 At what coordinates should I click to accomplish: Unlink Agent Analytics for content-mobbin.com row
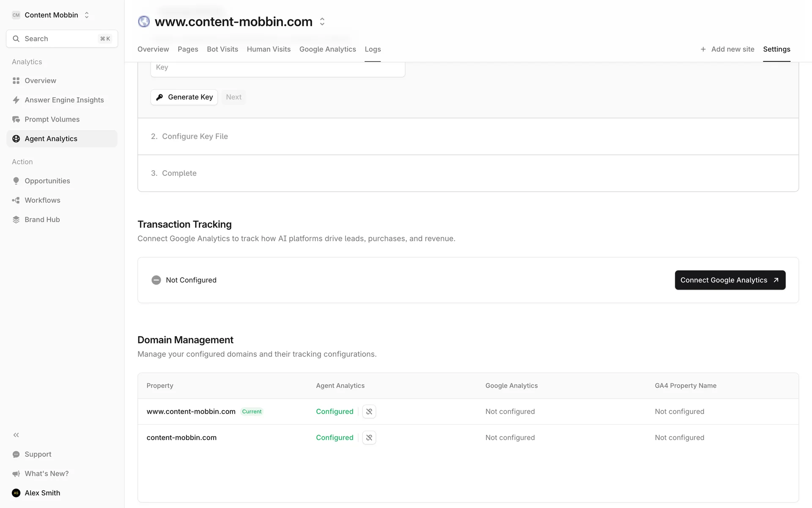(369, 438)
